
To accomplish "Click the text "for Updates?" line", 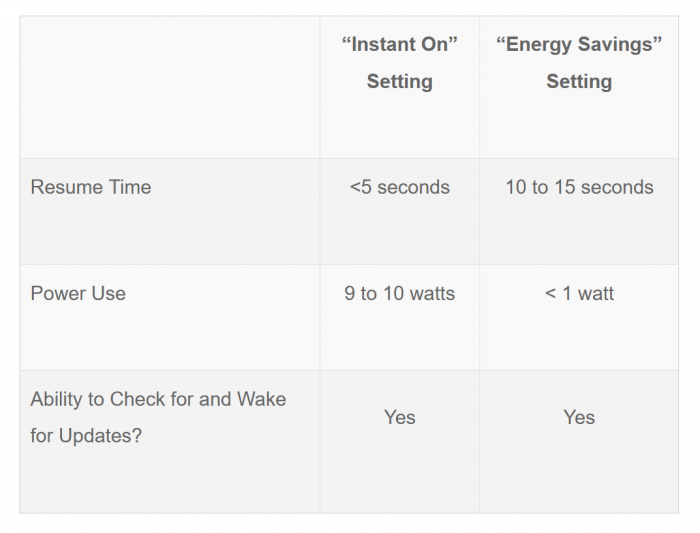I will [86, 436].
